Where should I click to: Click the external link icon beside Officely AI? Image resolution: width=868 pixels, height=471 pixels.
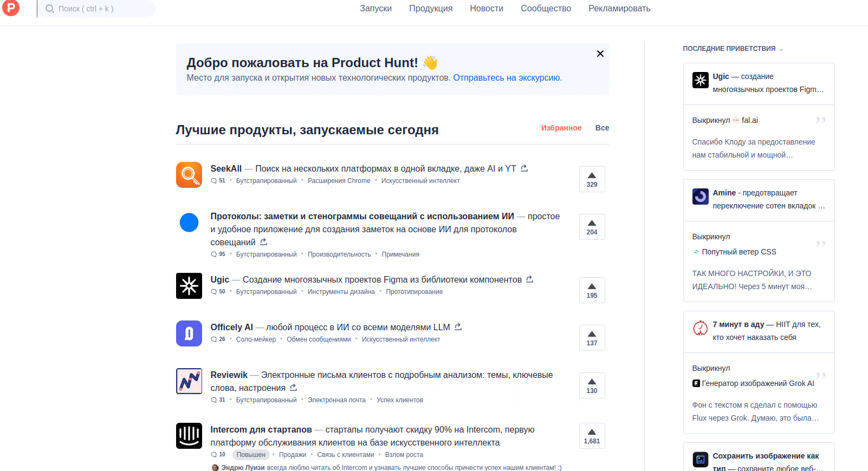click(458, 327)
